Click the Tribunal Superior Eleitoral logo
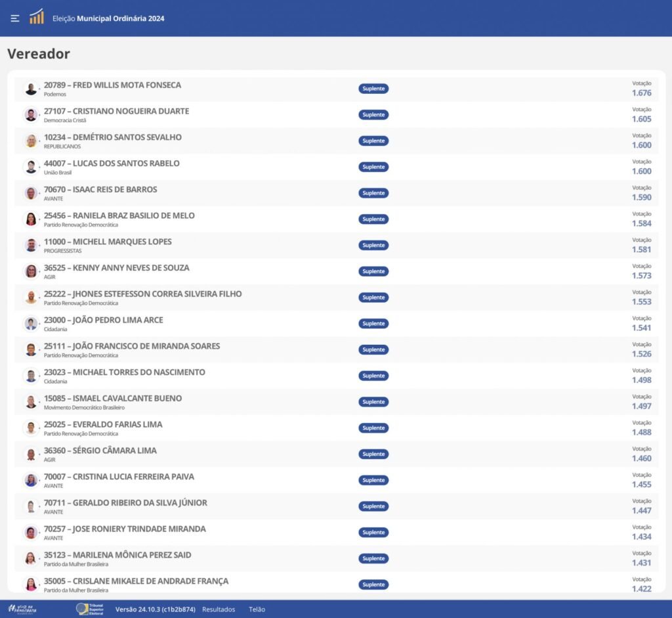Screen dimensions: 672x618 click(x=90, y=609)
